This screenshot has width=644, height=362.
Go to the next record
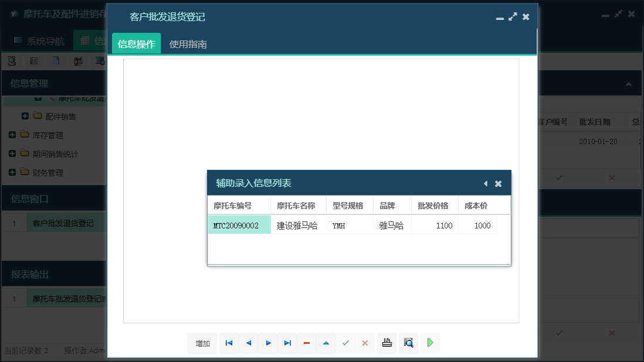[x=268, y=343]
